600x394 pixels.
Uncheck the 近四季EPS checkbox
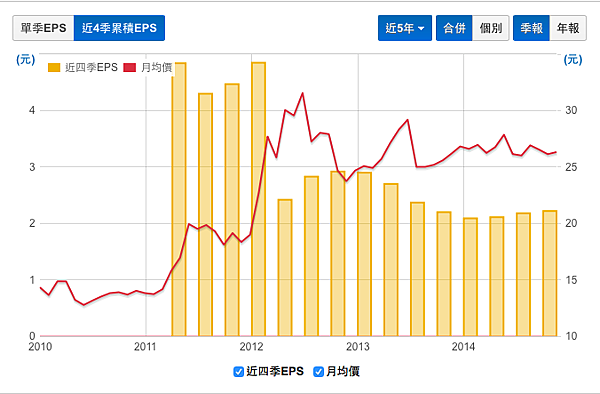coord(238,371)
